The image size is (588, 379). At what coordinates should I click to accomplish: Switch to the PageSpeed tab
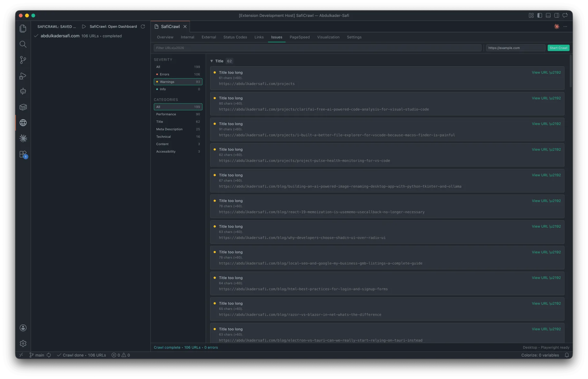pyautogui.click(x=300, y=37)
